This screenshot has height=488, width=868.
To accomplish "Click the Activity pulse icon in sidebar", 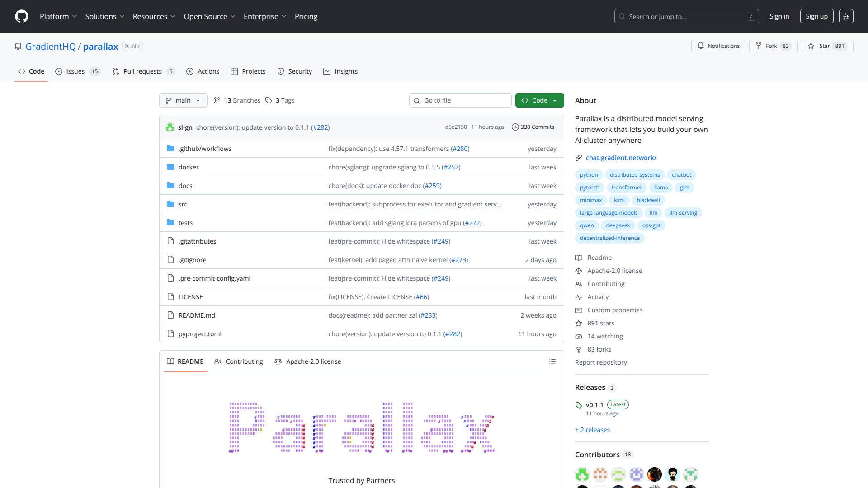I will (x=579, y=297).
